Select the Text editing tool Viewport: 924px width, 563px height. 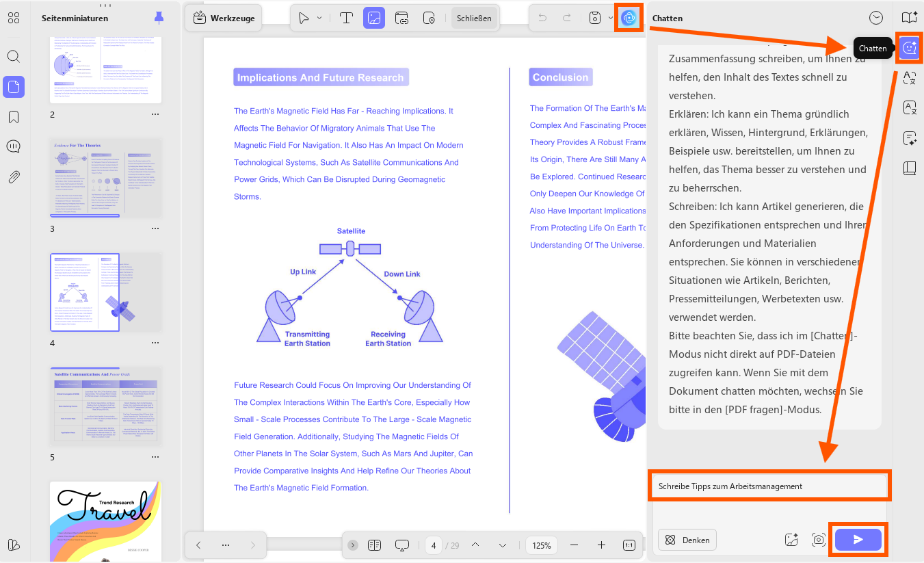(x=346, y=18)
